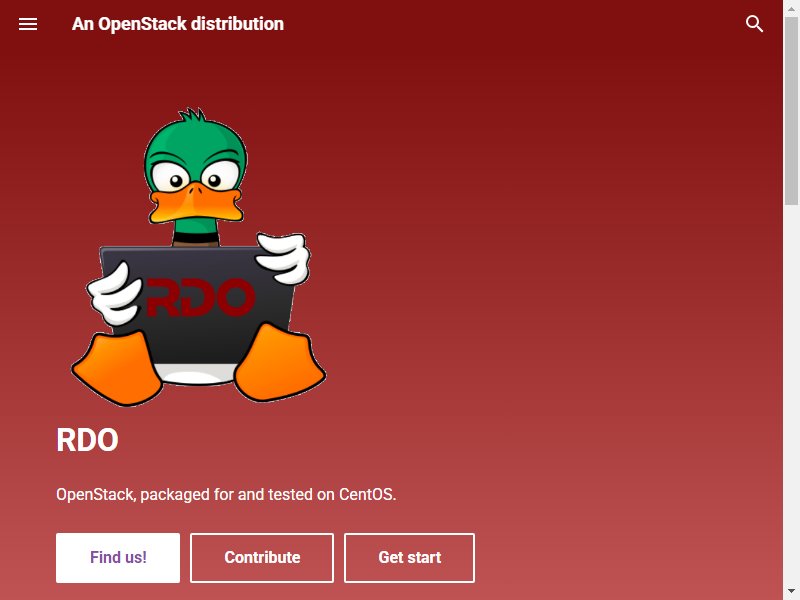Click the "Find us!" button
Image resolution: width=800 pixels, height=600 pixels.
click(118, 558)
